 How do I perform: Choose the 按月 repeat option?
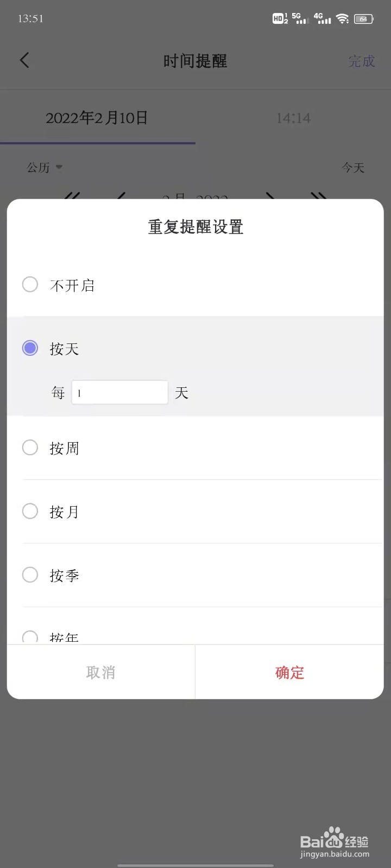point(195,512)
